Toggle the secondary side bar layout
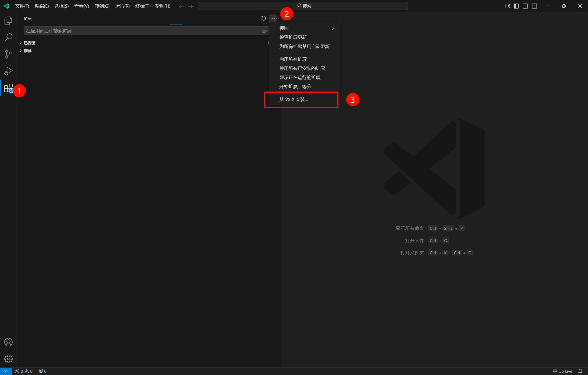Viewport: 588px width, 375px height. (534, 6)
